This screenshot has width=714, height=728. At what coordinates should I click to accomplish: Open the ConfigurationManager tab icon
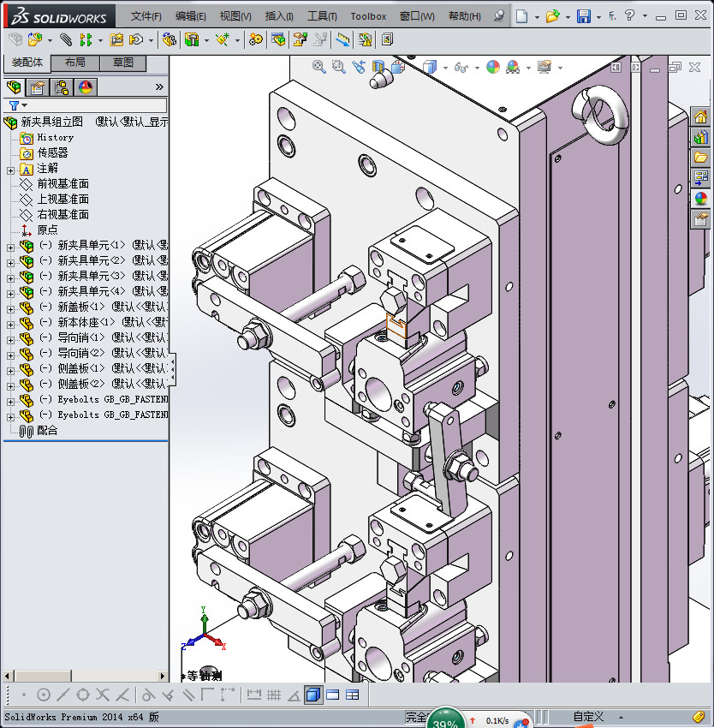pos(62,87)
